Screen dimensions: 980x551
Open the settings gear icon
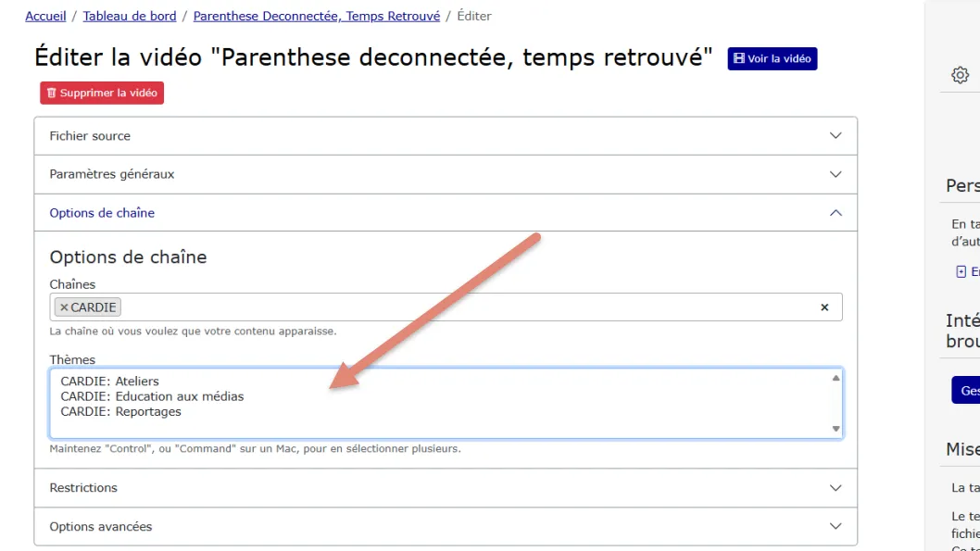[960, 76]
